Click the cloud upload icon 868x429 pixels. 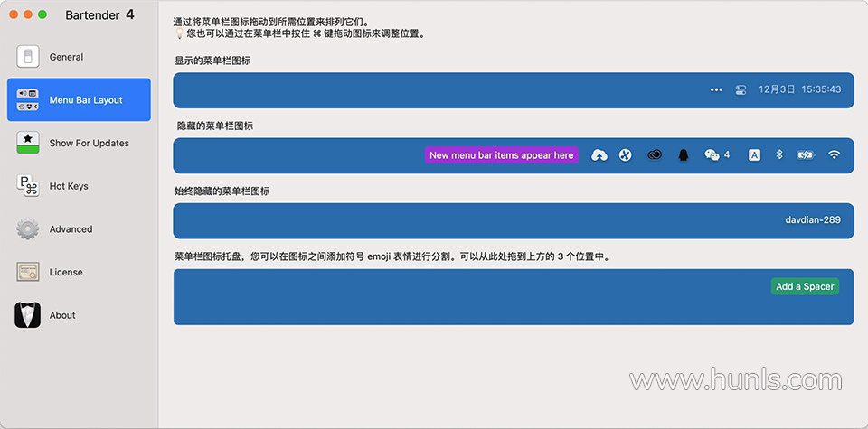(x=599, y=155)
